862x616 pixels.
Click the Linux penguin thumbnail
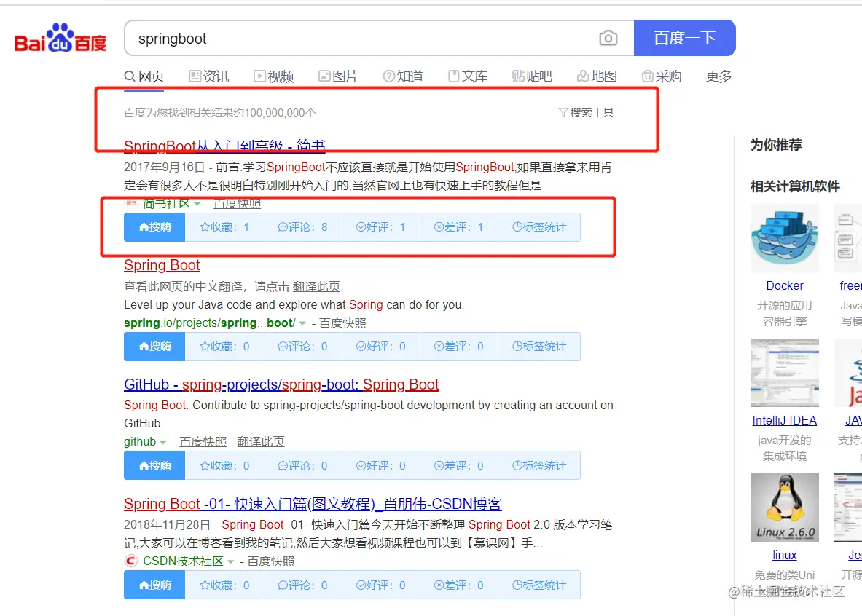[785, 508]
